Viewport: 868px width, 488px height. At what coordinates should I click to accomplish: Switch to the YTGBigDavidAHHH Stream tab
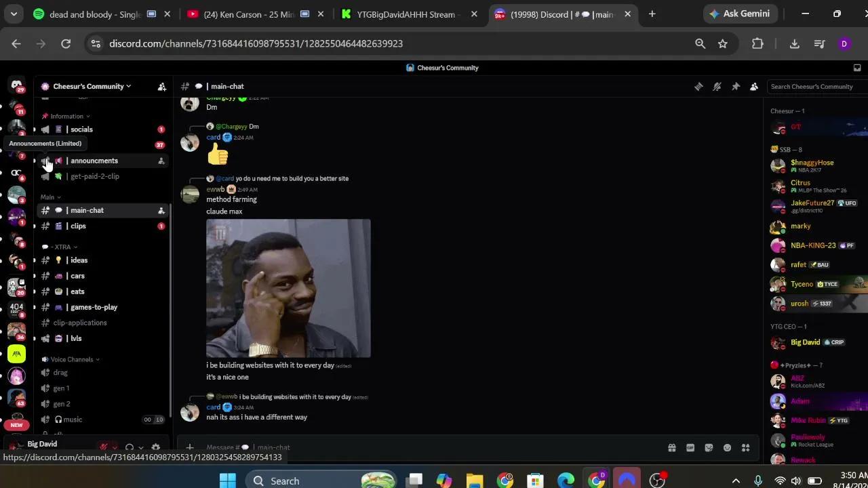tap(409, 14)
